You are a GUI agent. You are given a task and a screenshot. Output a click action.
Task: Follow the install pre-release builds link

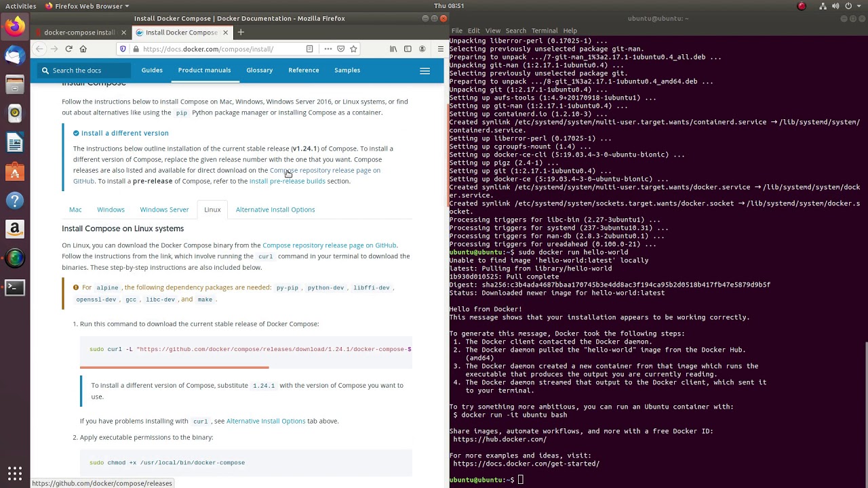tap(288, 181)
